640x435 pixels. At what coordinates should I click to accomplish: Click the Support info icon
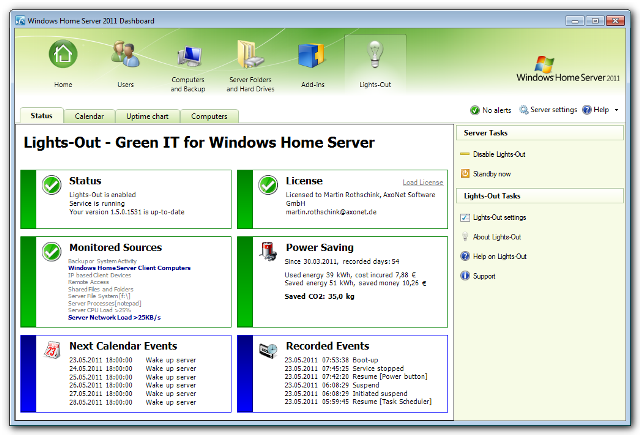click(465, 276)
